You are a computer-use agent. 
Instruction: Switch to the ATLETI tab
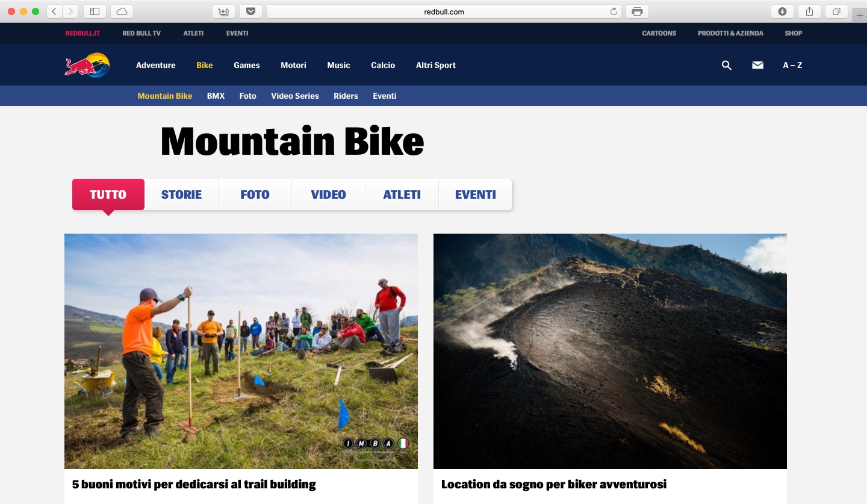pos(402,194)
